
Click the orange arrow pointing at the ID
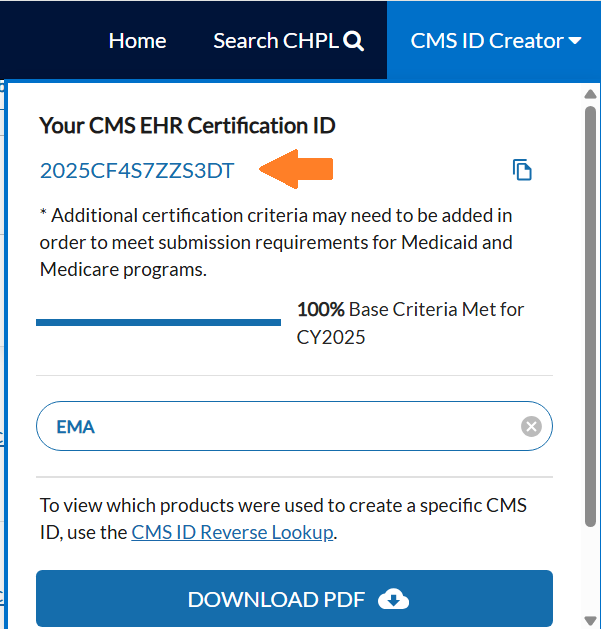[x=295, y=168]
